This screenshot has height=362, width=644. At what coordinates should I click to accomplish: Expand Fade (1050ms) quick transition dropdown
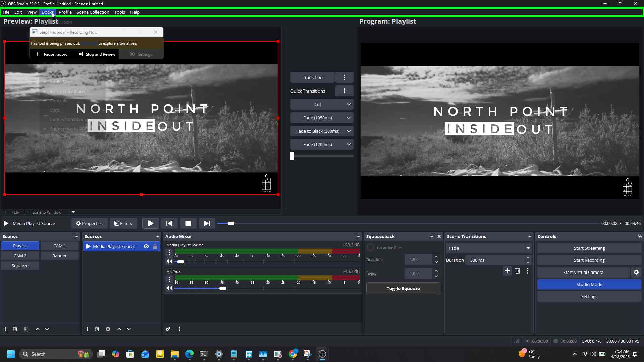[349, 118]
